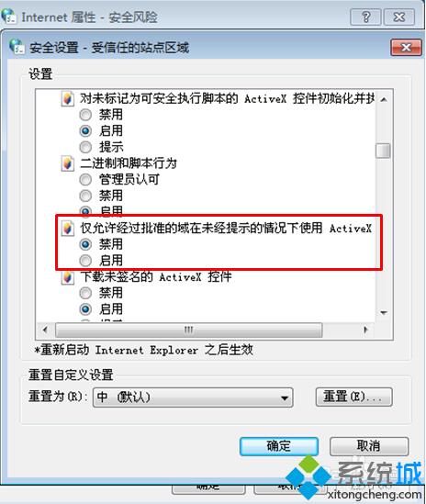Image resolution: width=426 pixels, height=504 pixels.
Task: Open the 重置为 中 (默认) dropdown
Action: click(193, 398)
